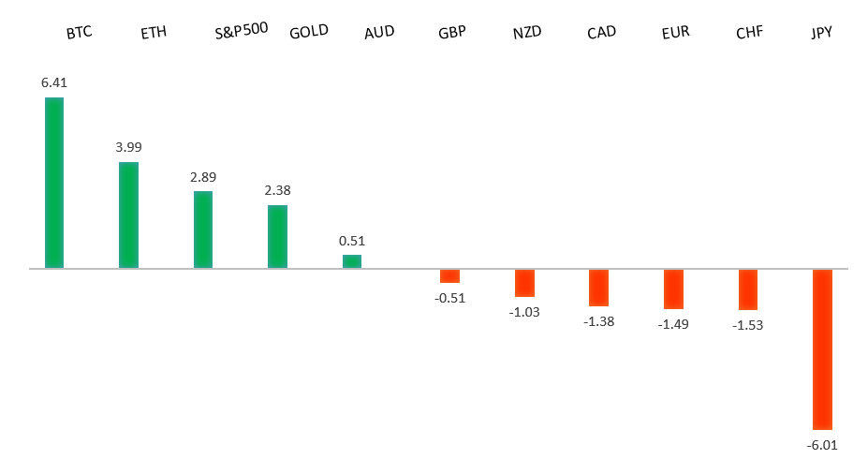Select the 3.99 value label
868x474 pixels.
pos(128,147)
